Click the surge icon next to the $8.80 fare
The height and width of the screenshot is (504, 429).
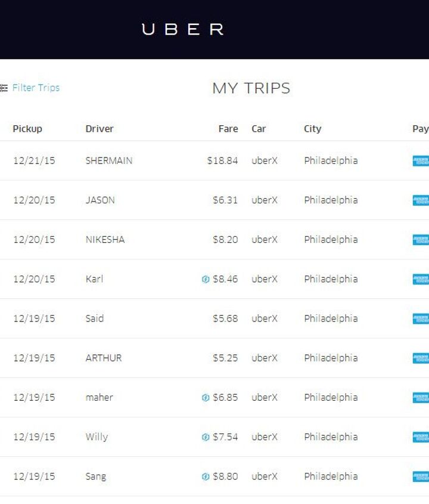[x=206, y=477]
